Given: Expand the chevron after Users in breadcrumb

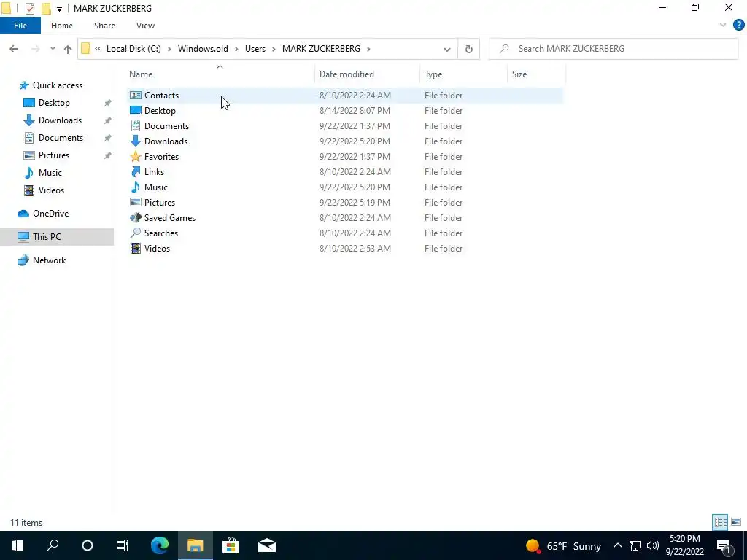Looking at the screenshot, I should pos(274,49).
